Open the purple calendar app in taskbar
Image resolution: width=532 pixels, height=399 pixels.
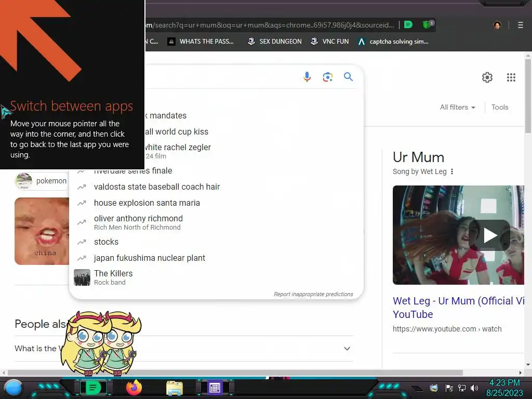[215, 388]
